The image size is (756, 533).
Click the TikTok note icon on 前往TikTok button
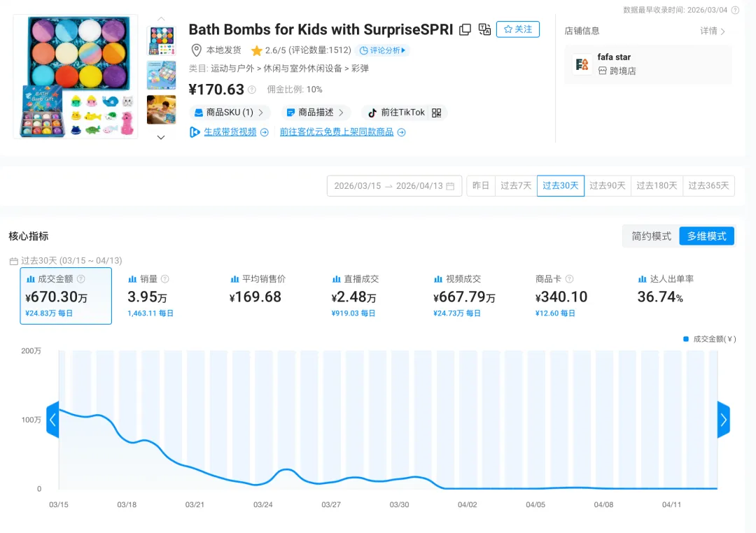coord(372,112)
